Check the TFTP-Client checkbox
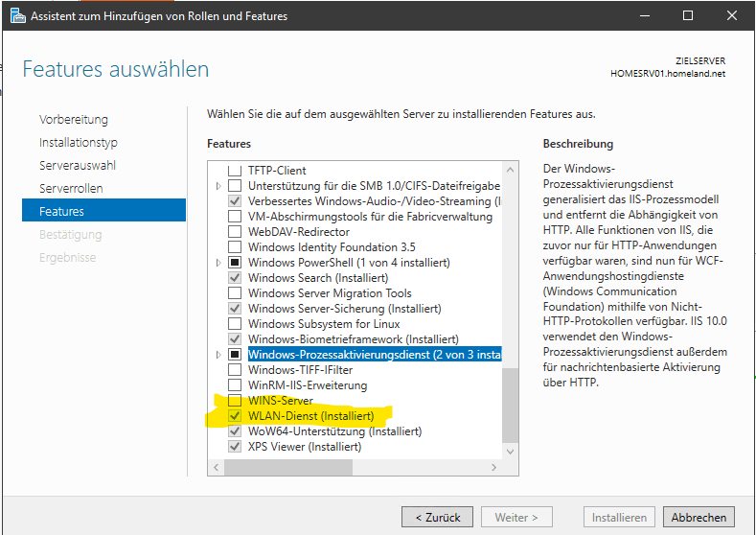This screenshot has width=756, height=535. point(235,170)
